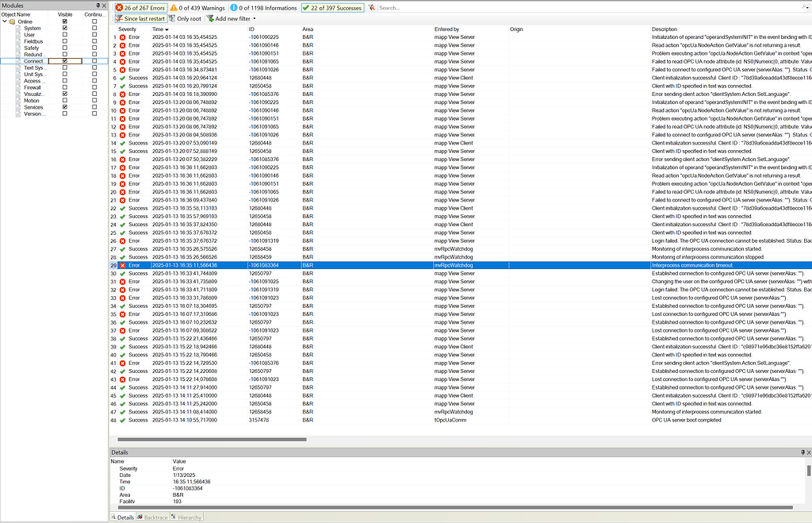
Task: Select the Connect module in the tree
Action: (33, 60)
